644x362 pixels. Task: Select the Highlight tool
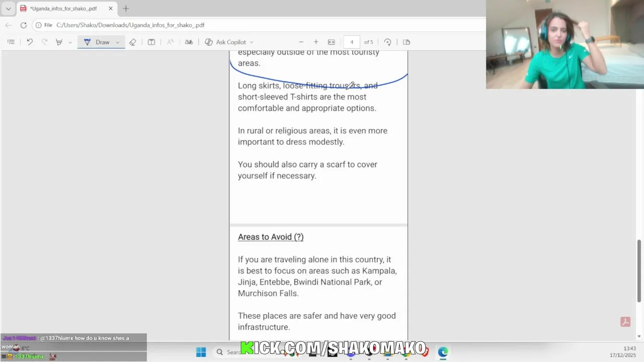tap(59, 42)
